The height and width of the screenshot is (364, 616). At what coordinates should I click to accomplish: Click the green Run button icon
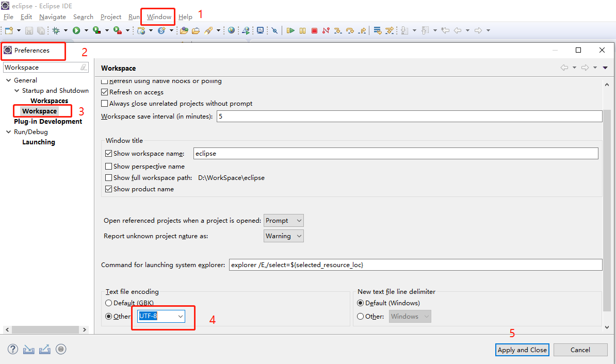pos(76,30)
